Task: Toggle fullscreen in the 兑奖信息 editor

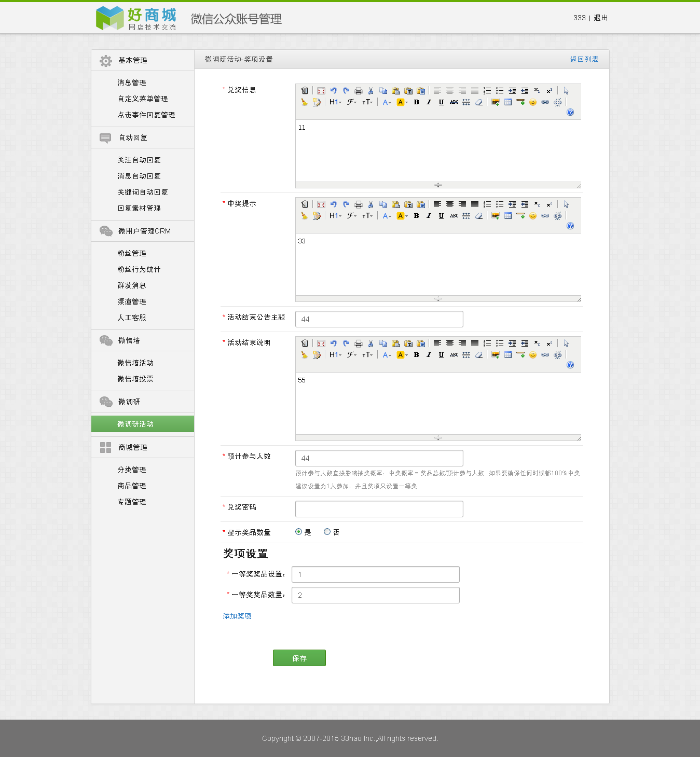Action: click(x=321, y=91)
